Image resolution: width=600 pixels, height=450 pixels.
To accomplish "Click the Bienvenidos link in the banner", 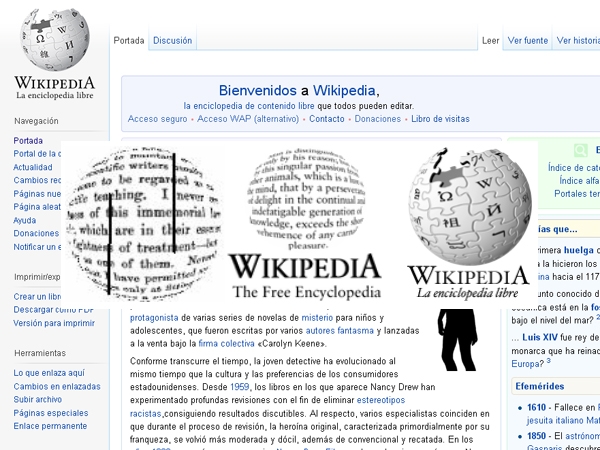I will pyautogui.click(x=258, y=91).
